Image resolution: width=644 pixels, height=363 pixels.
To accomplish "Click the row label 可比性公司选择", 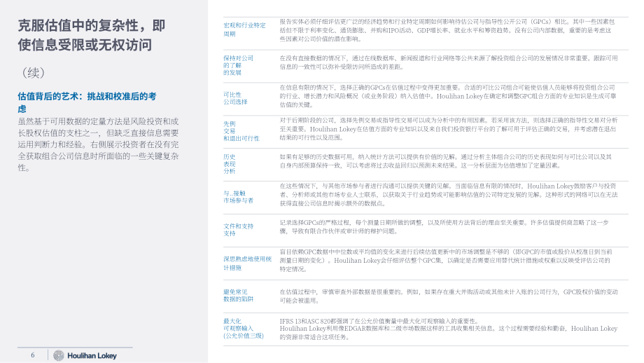I will [235, 98].
